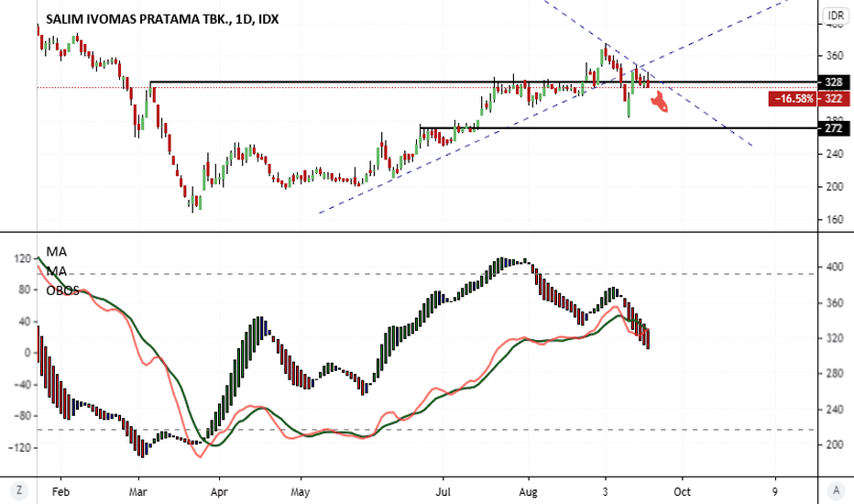Click the Oct label on time axis
The width and height of the screenshot is (854, 504).
(682, 492)
